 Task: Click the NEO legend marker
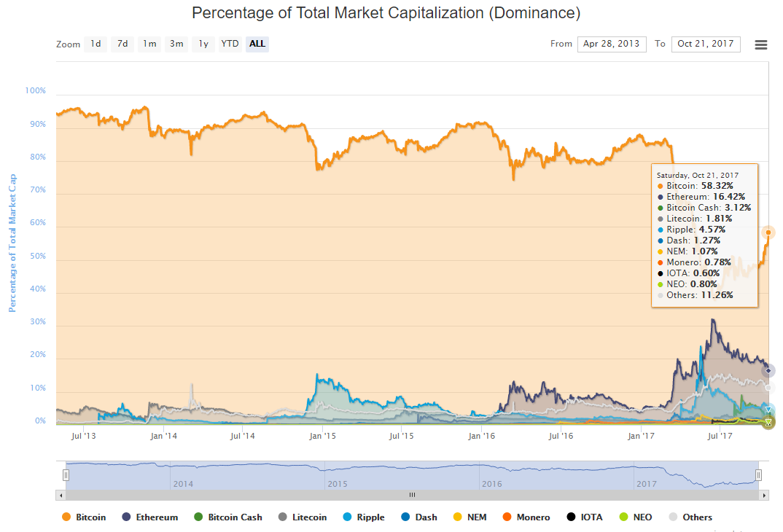[x=622, y=517]
